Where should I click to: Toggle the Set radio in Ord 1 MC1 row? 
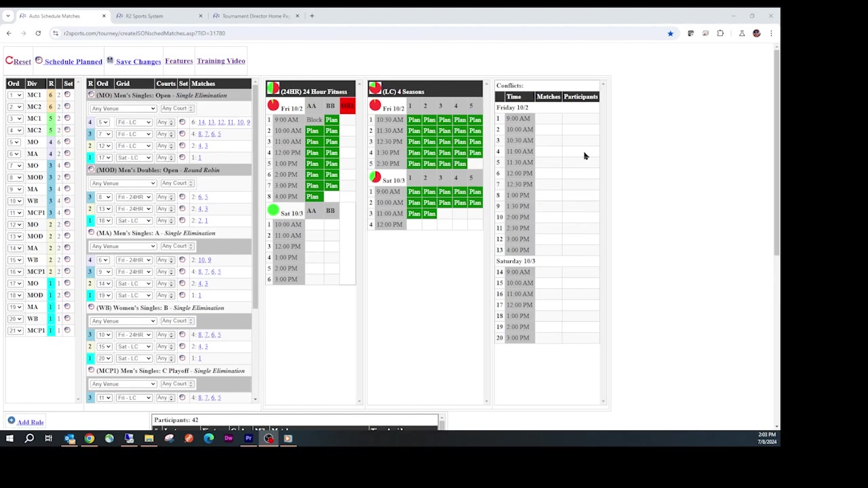(x=67, y=95)
